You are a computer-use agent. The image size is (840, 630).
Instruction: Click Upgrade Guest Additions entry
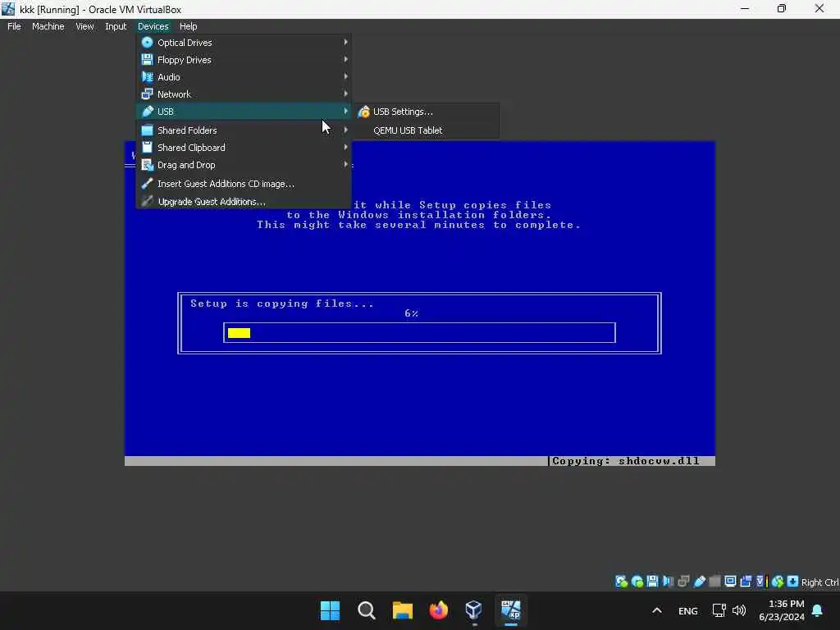tap(244, 202)
